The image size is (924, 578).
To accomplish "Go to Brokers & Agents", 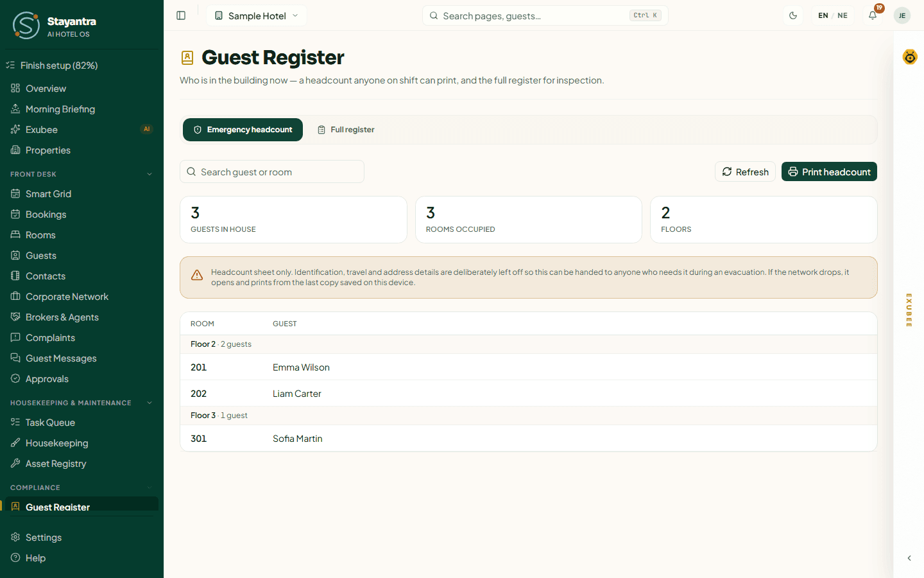I will pyautogui.click(x=81, y=317).
